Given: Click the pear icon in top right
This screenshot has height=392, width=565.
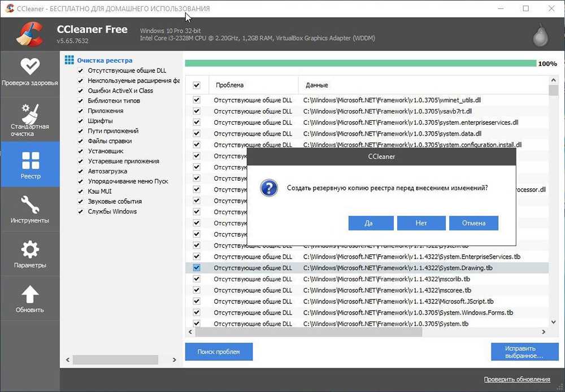Looking at the screenshot, I should pyautogui.click(x=540, y=35).
